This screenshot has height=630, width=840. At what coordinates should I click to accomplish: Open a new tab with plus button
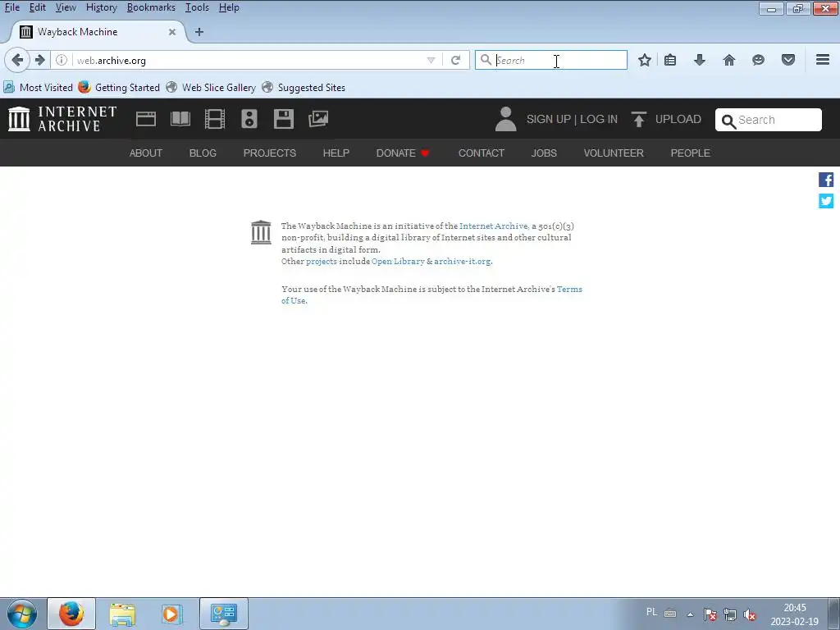(199, 32)
